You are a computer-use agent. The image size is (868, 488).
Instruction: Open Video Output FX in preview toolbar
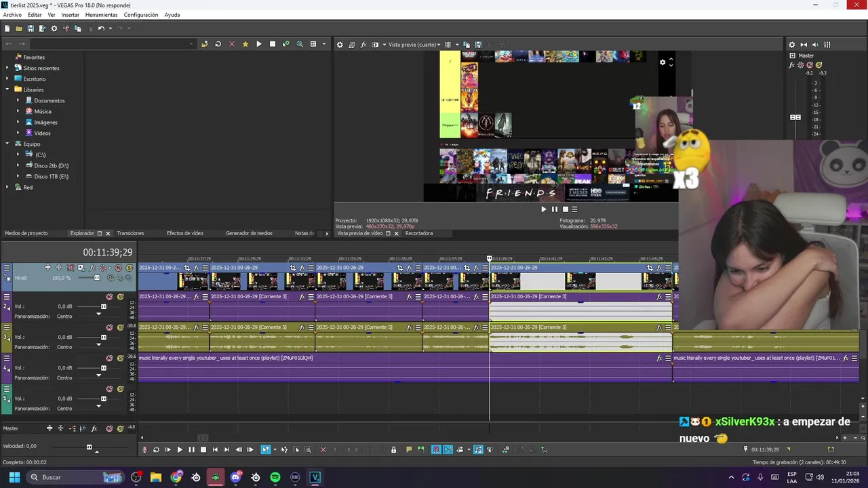(363, 45)
